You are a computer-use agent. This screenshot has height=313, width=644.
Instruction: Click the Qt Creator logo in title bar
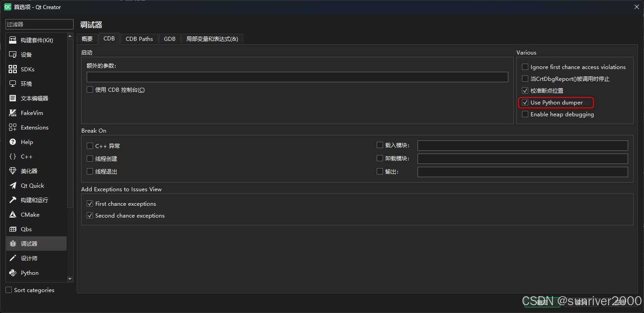pos(8,7)
